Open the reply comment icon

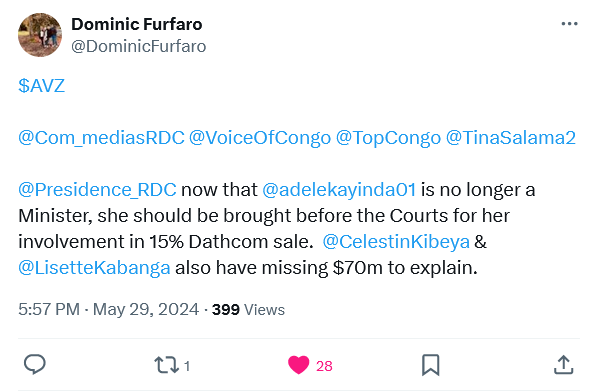pyautogui.click(x=35, y=364)
